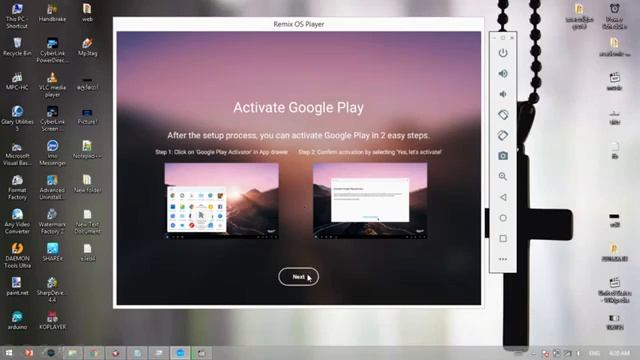Click the taskbar clock
Screen dimensions: 640x360
[x=619, y=353]
